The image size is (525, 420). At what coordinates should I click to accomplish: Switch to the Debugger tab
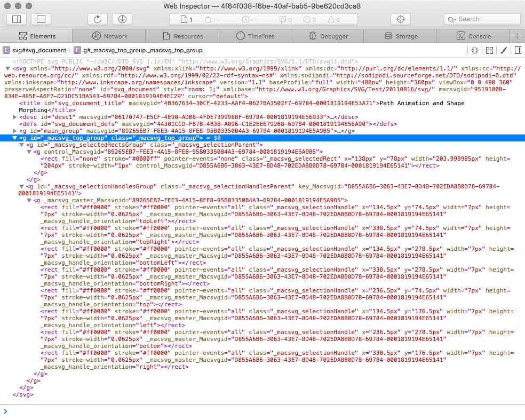(329, 36)
